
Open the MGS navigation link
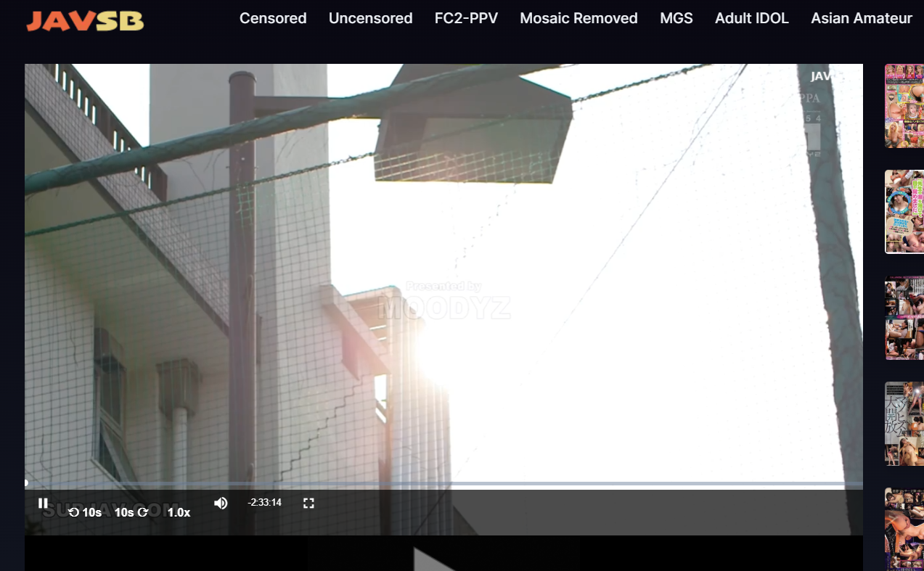[x=676, y=18]
